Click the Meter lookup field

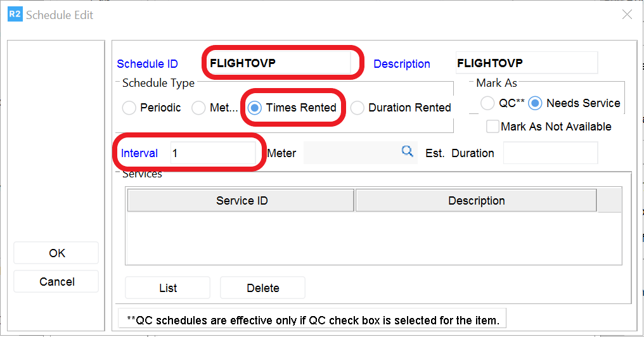(x=351, y=153)
